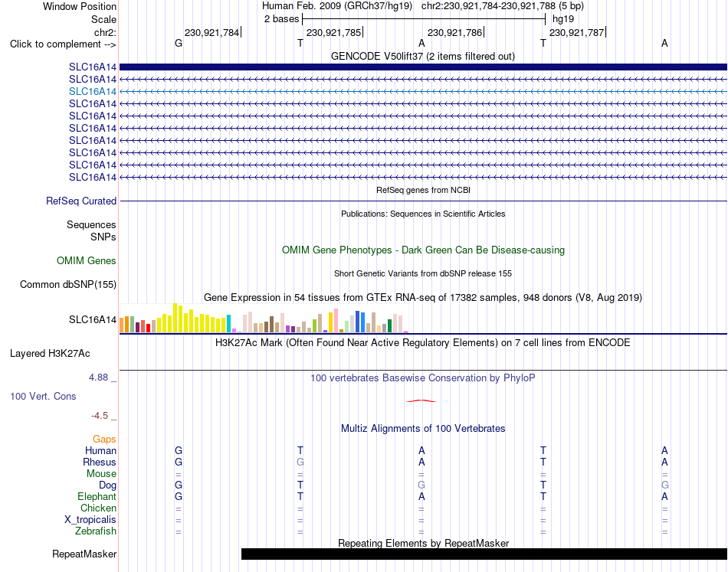Click 'Click to complement -->' to flip bases
Screen dimensions: 728x572
point(63,44)
